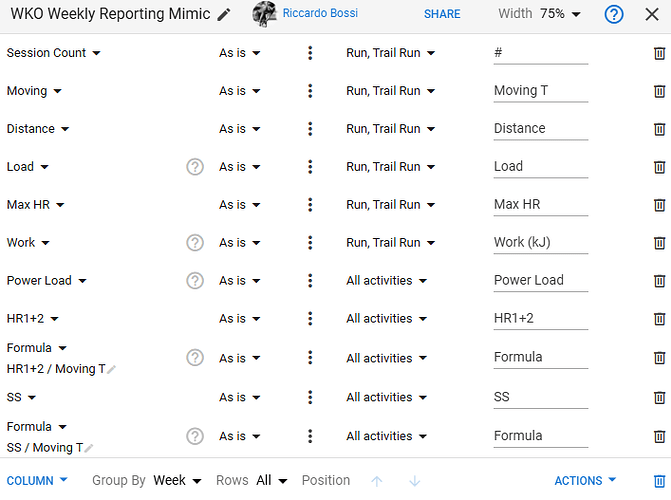Screen dimensions: 671x500
Task: Show help for the Load metric
Action: 195,167
